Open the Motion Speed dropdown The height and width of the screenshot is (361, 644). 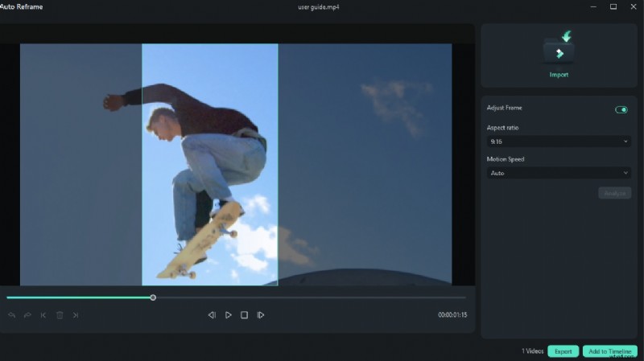click(559, 173)
